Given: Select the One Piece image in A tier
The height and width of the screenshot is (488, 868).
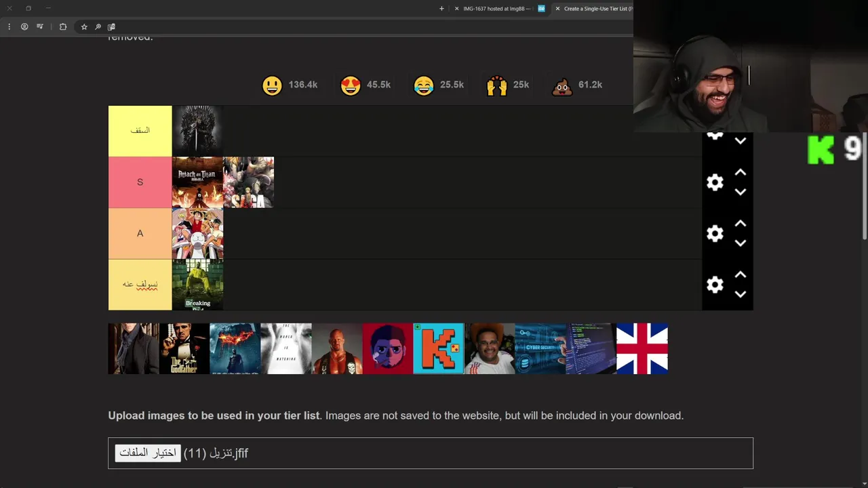Looking at the screenshot, I should tap(197, 234).
